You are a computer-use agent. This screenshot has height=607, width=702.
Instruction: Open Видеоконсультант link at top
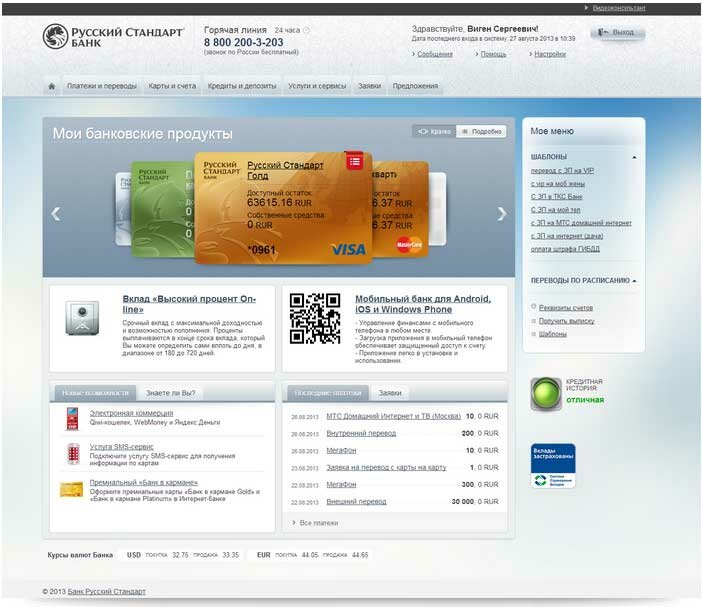pos(619,8)
